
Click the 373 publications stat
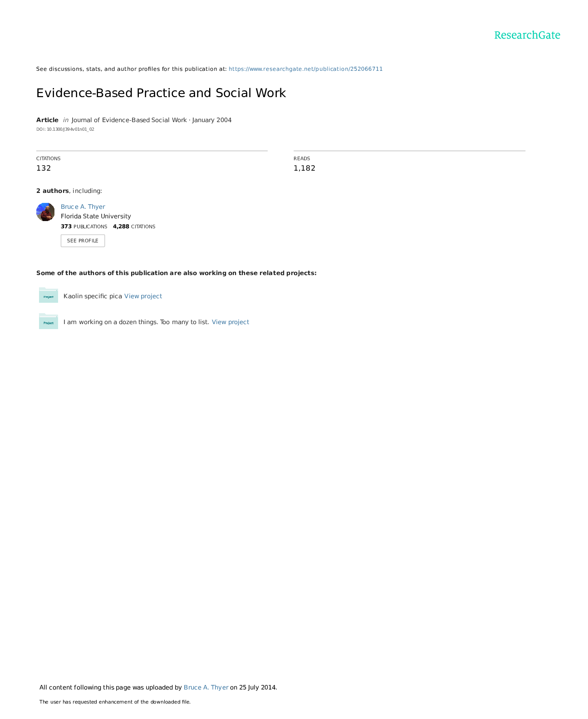coord(84,227)
